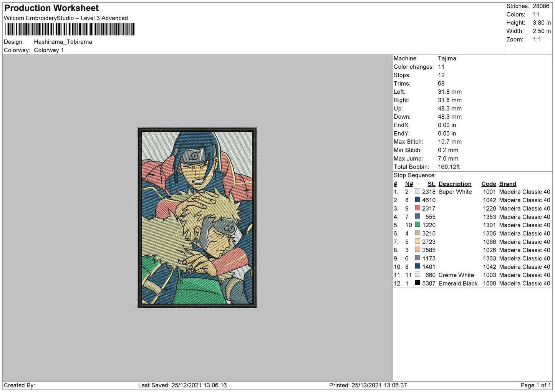
Task: Select the Emerald Black swatch in row 12
Action: tap(417, 283)
